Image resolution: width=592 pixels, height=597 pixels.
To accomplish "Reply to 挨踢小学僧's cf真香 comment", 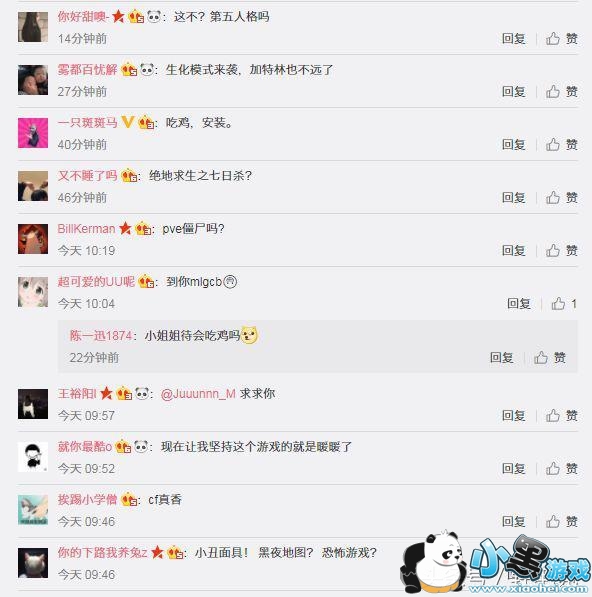I will (x=513, y=521).
